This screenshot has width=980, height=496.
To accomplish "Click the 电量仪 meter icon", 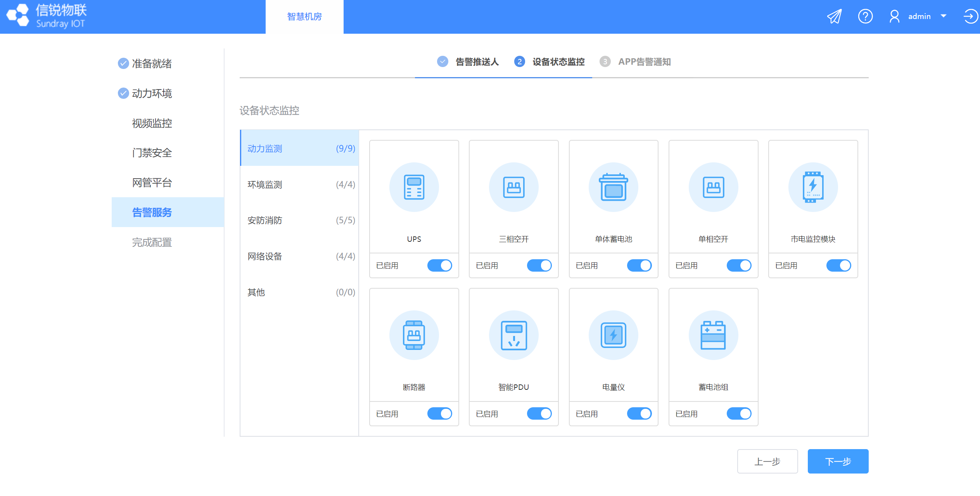I will [x=613, y=335].
